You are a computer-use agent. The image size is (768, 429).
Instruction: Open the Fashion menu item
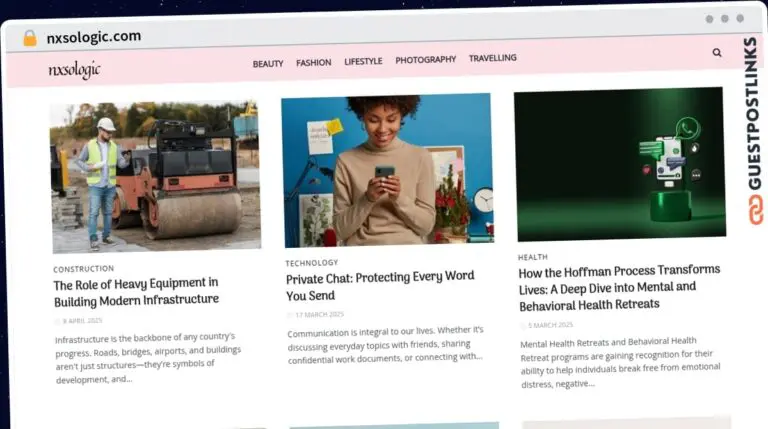pyautogui.click(x=313, y=63)
